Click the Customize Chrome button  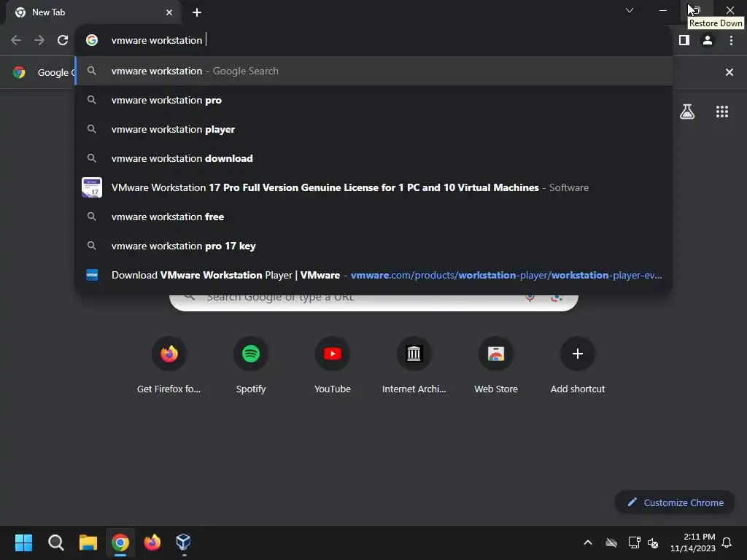[675, 502]
